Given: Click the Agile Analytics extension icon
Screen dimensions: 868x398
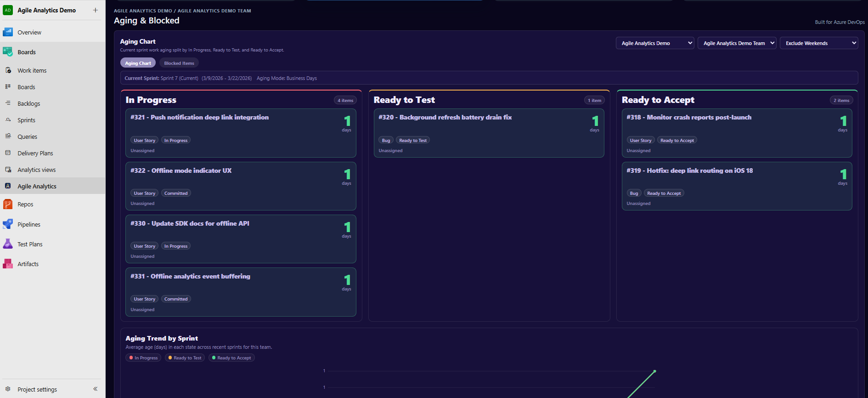Looking at the screenshot, I should click(8, 186).
